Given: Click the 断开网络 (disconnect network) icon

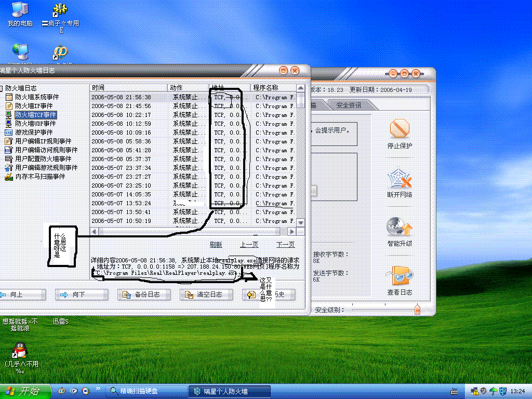Looking at the screenshot, I should [399, 179].
